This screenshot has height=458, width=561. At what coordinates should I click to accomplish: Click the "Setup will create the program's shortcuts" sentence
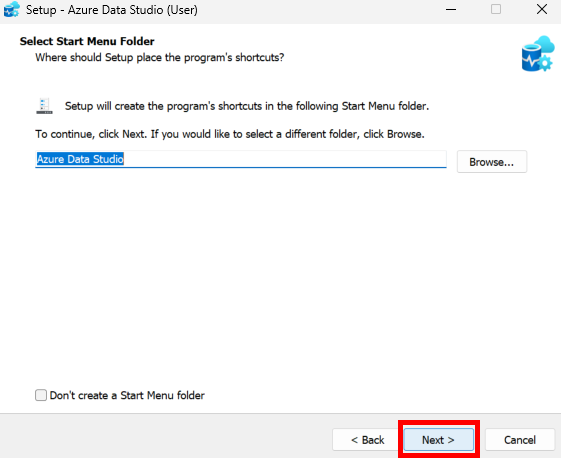[x=247, y=106]
